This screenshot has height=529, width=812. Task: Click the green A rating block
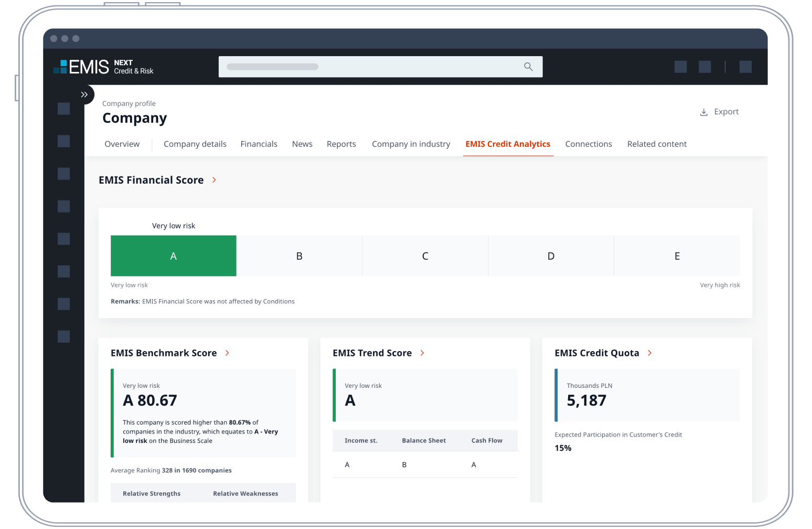pos(173,256)
